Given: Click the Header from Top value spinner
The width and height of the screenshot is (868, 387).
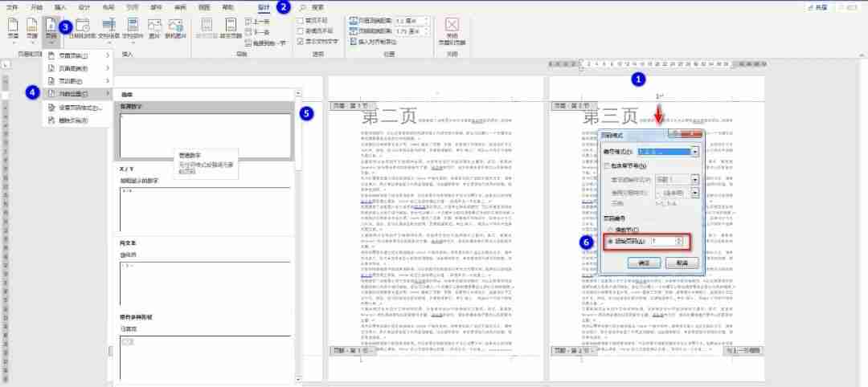Looking at the screenshot, I should click(x=425, y=22).
